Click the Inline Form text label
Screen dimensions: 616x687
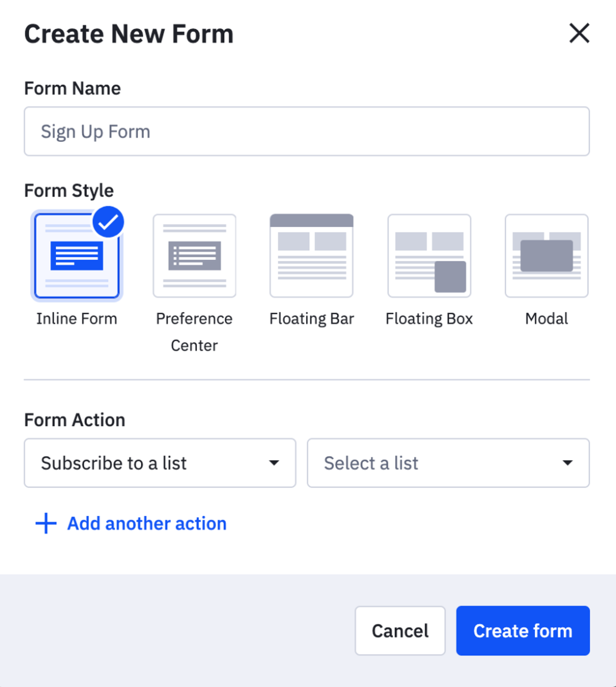[x=77, y=319]
